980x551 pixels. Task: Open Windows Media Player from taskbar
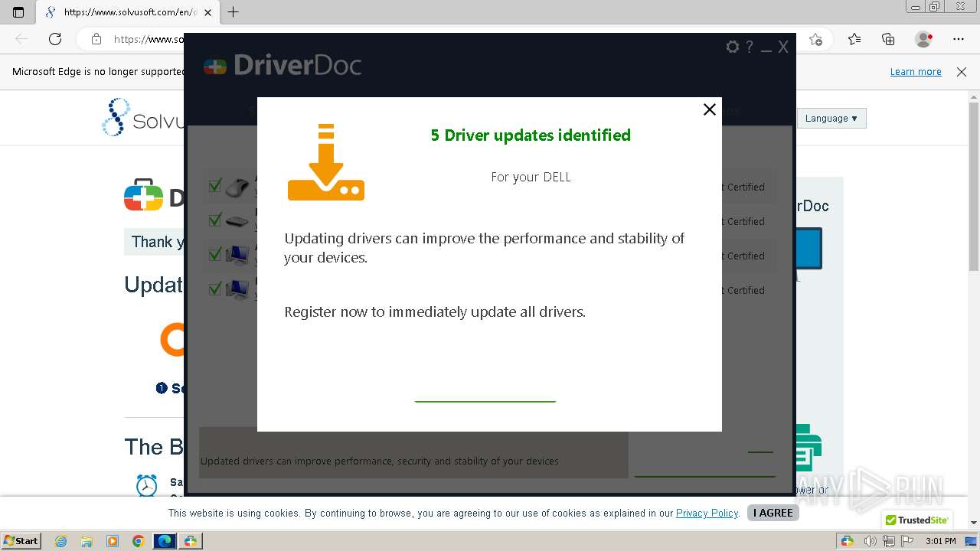click(113, 540)
